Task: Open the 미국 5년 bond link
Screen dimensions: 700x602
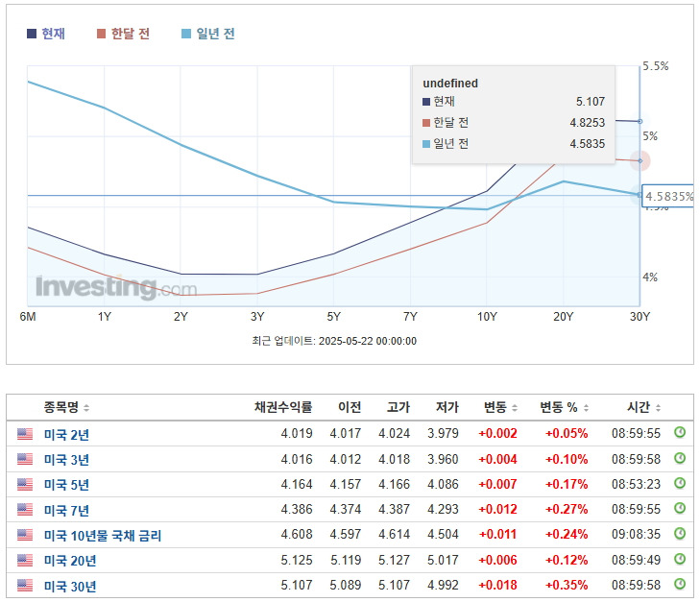Action: pyautogui.click(x=66, y=485)
